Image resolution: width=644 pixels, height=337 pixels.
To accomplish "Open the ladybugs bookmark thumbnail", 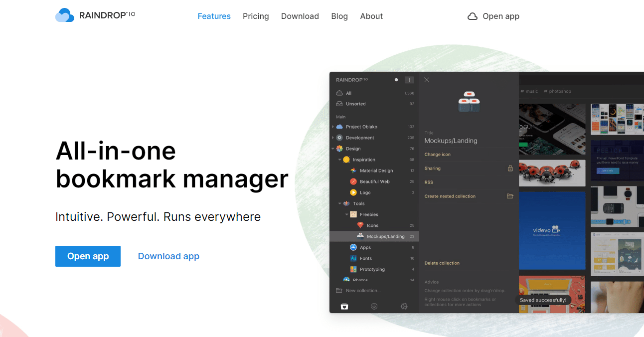I will click(552, 173).
